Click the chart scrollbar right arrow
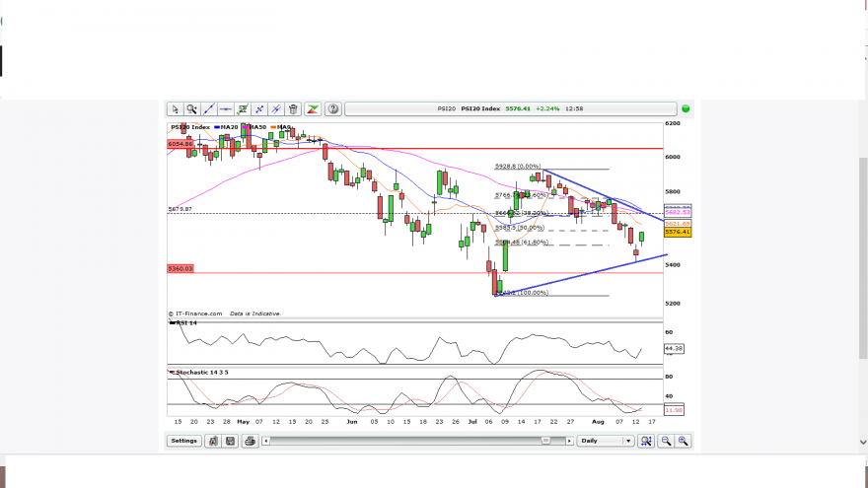 569,441
